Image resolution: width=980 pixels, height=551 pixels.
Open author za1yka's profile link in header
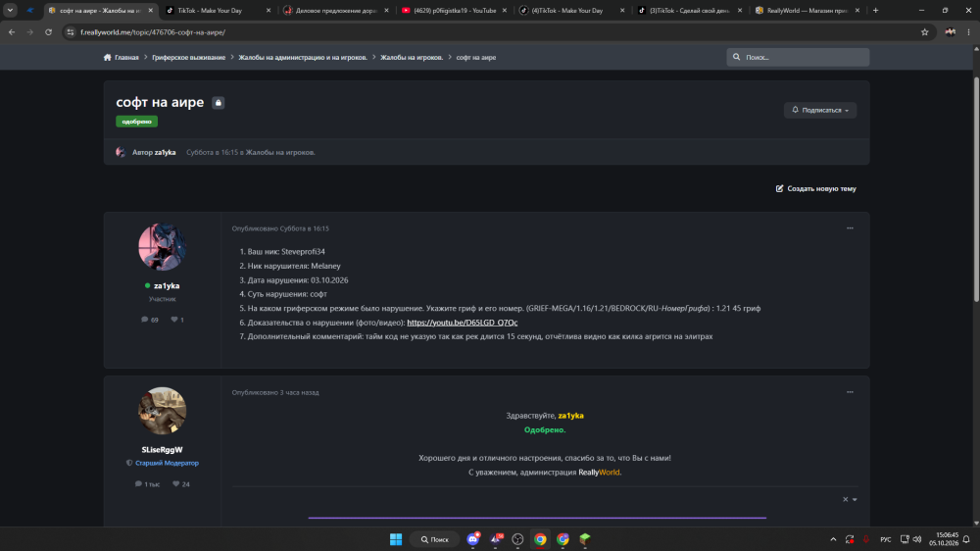click(165, 152)
